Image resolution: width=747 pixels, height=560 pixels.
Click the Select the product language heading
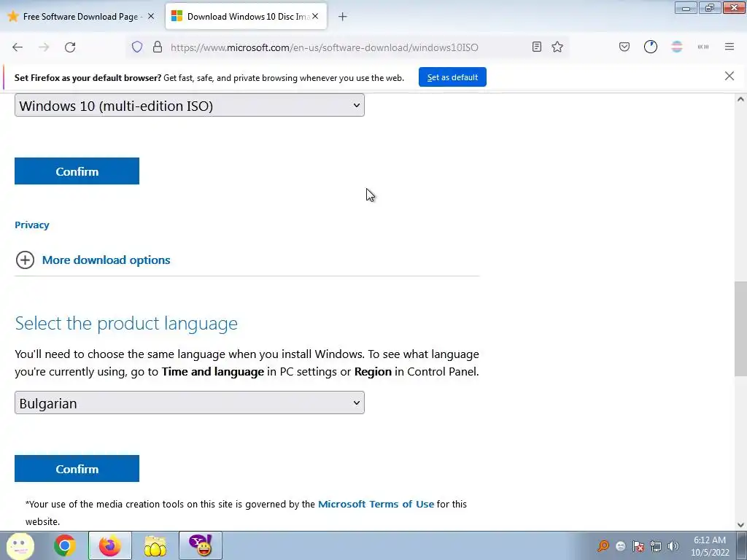click(x=126, y=323)
